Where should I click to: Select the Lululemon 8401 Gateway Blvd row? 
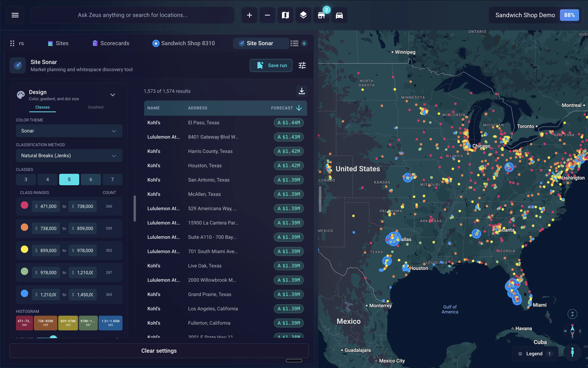pos(225,137)
